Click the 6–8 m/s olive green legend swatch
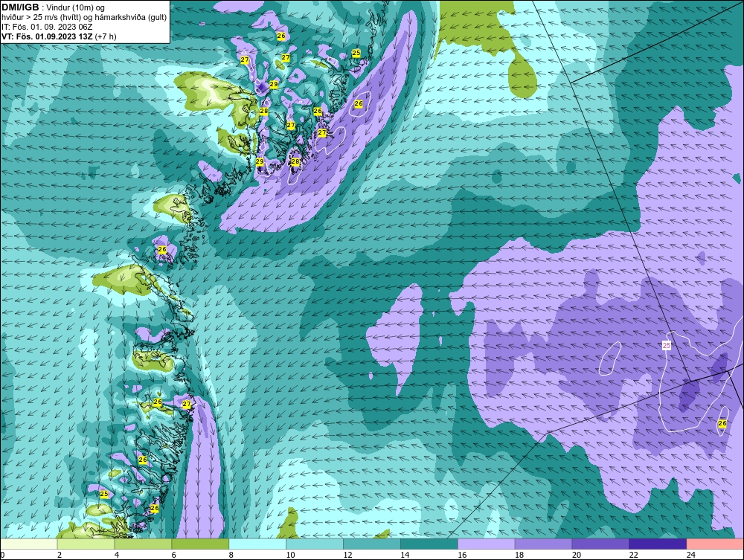 [x=200, y=544]
